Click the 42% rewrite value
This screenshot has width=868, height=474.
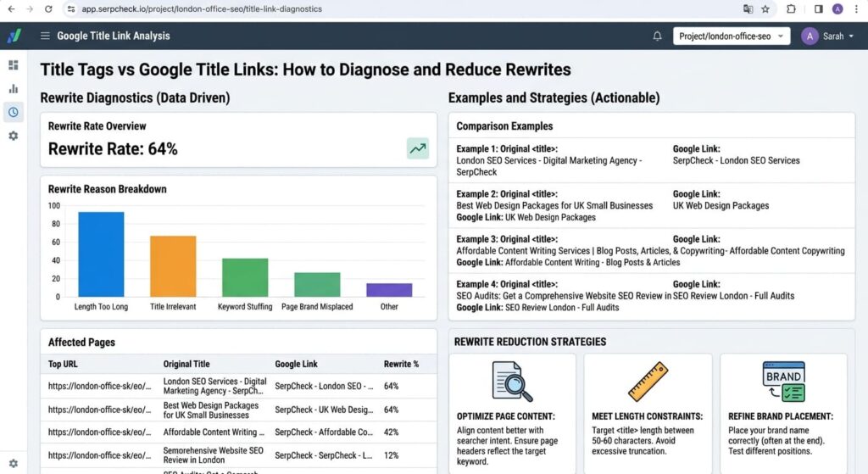[x=391, y=432]
